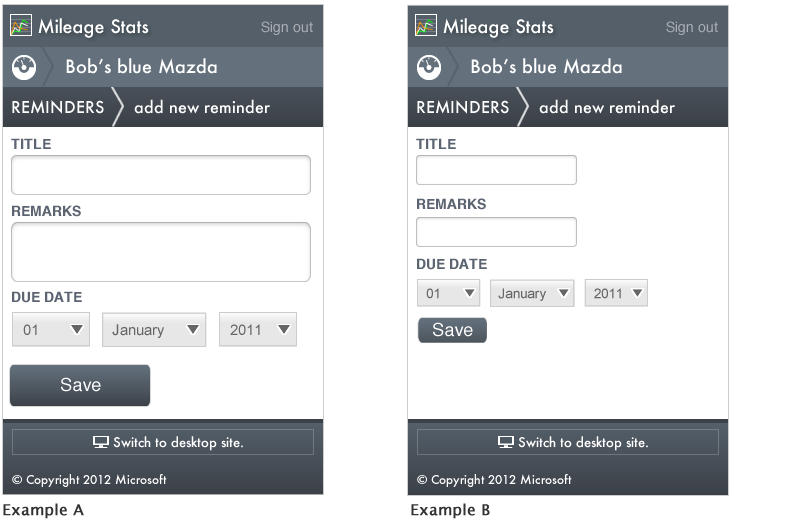Click desktop monitor icon in Example B footer
Image resolution: width=800 pixels, height=525 pixels.
click(506, 442)
